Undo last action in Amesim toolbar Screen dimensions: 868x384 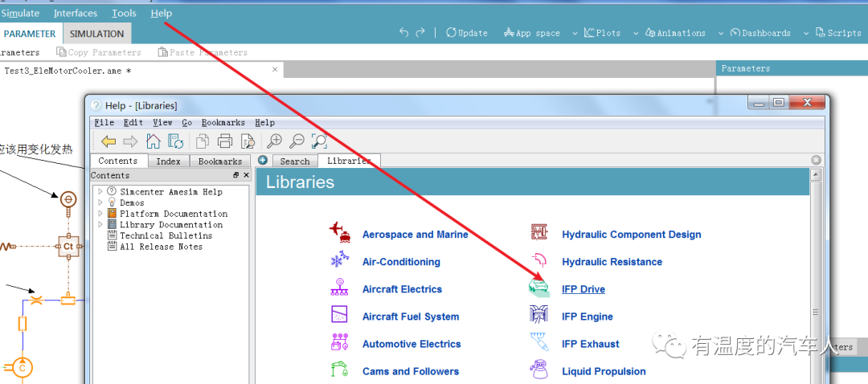(404, 33)
